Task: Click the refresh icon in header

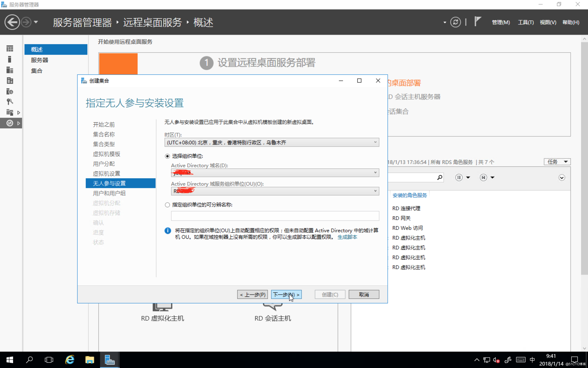Action: coord(455,22)
